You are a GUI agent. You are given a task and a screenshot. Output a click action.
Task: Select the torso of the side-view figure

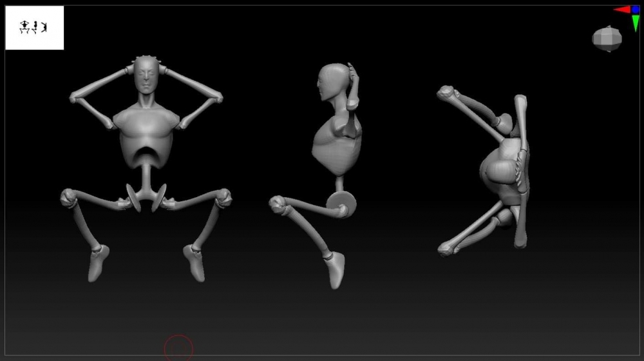point(335,145)
